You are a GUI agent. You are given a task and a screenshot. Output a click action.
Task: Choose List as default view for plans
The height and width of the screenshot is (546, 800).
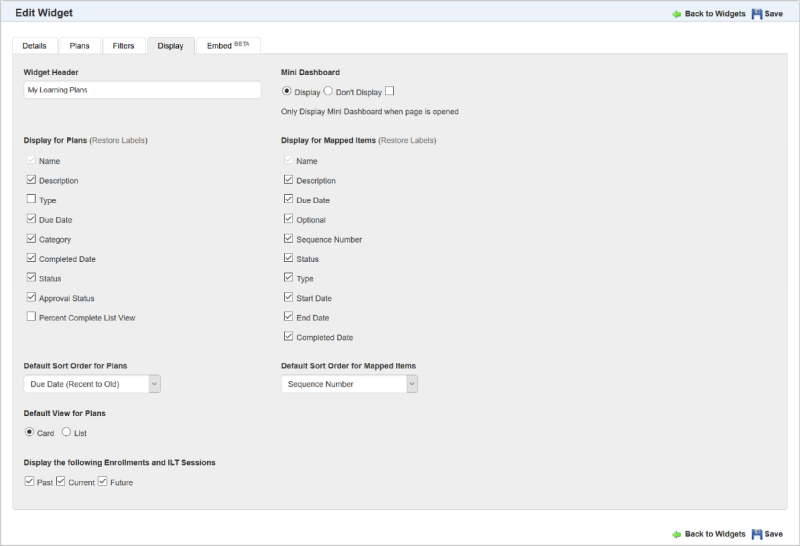[x=66, y=432]
